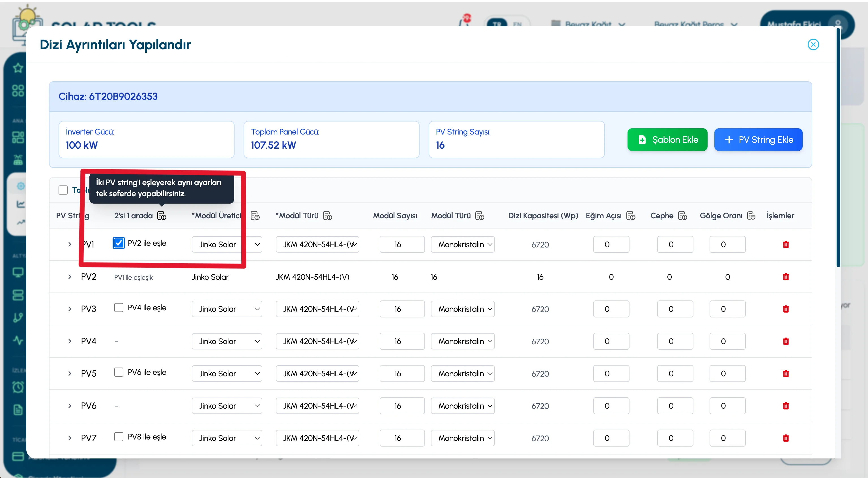Tick the bulk select checkbox above PV String header
868x478 pixels.
[63, 190]
